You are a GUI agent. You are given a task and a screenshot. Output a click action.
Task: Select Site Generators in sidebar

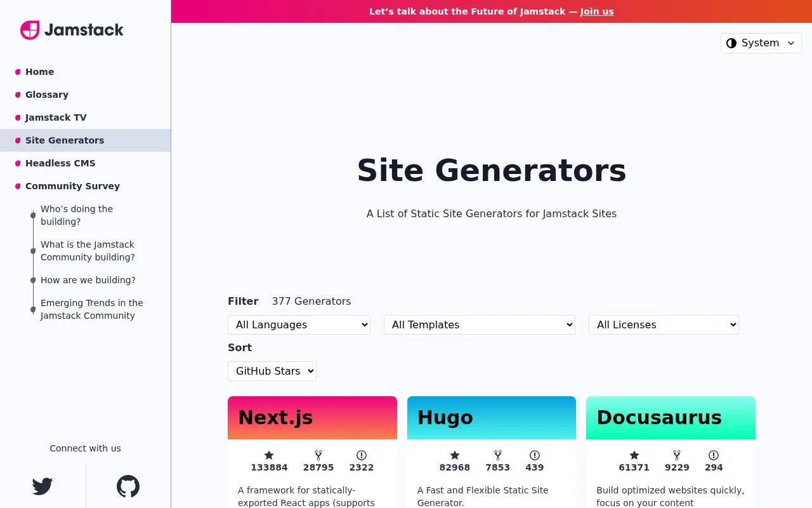pyautogui.click(x=85, y=140)
